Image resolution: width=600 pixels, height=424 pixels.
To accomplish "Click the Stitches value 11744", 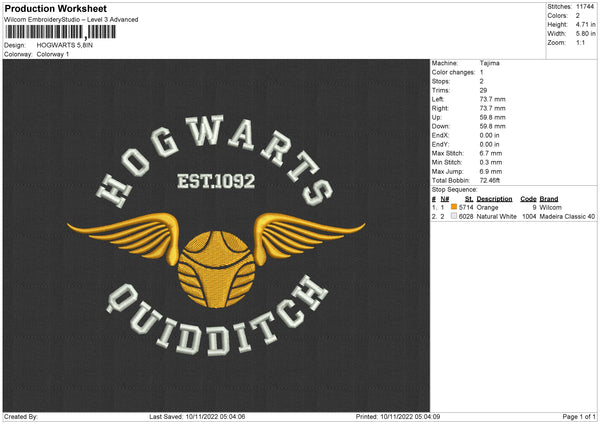I will [x=585, y=7].
